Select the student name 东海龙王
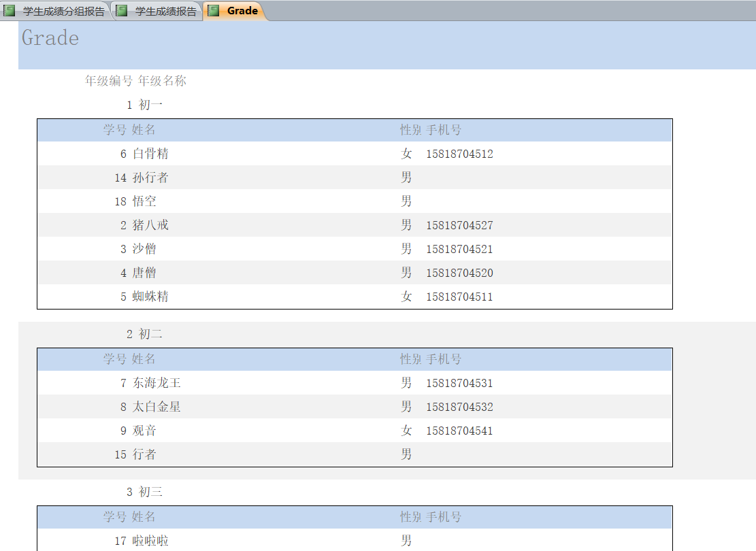Image resolution: width=756 pixels, height=551 pixels. pos(157,383)
